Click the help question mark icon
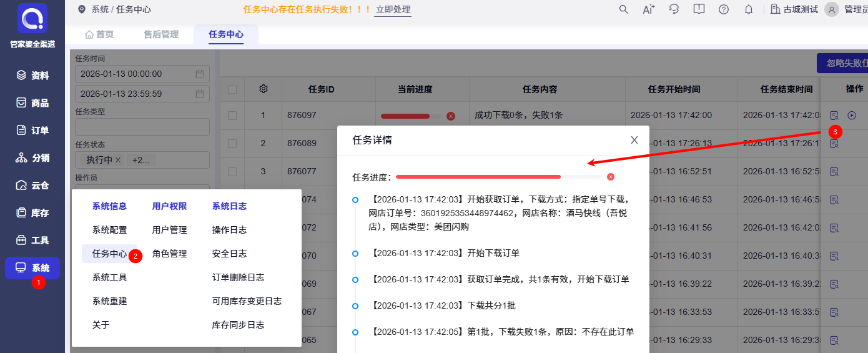 724,9
